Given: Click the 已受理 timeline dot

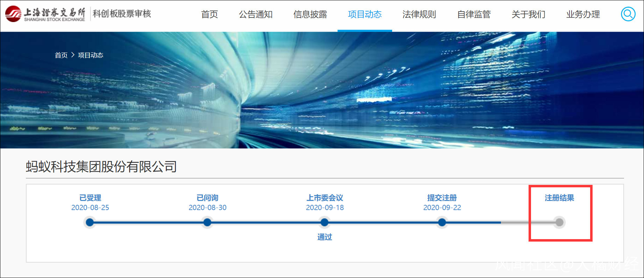Looking at the screenshot, I should point(90,222).
